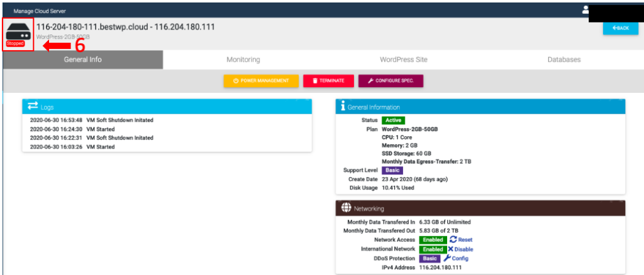Click the Manage Cloud Server header title
This screenshot has width=644, height=275.
click(40, 11)
